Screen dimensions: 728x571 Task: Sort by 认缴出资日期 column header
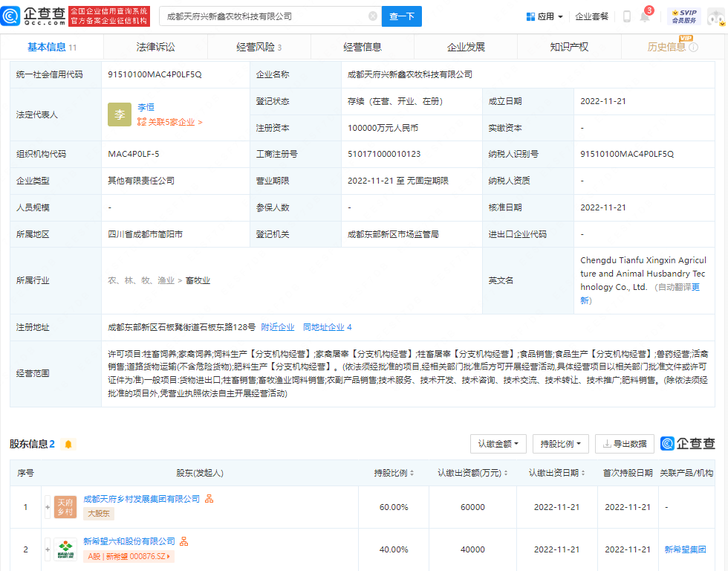click(x=556, y=473)
